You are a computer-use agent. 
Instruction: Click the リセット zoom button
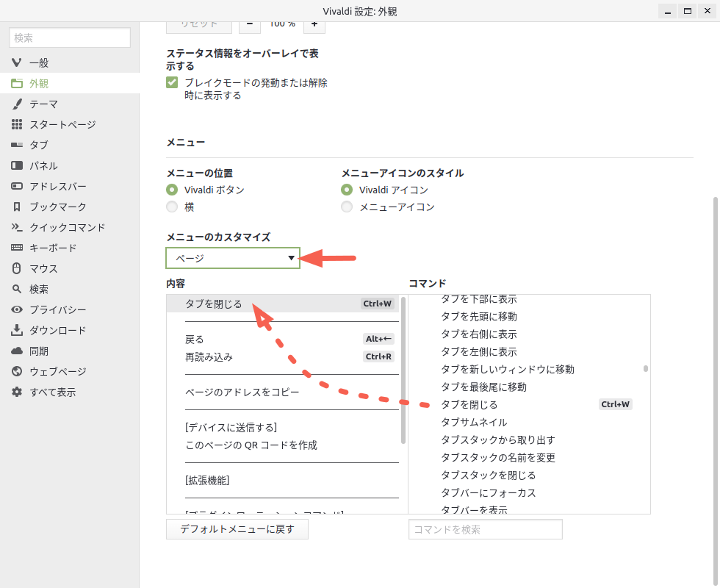coord(199,25)
